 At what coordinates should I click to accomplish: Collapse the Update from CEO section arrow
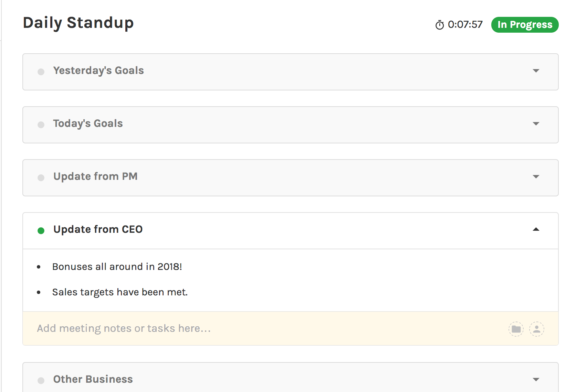click(536, 229)
